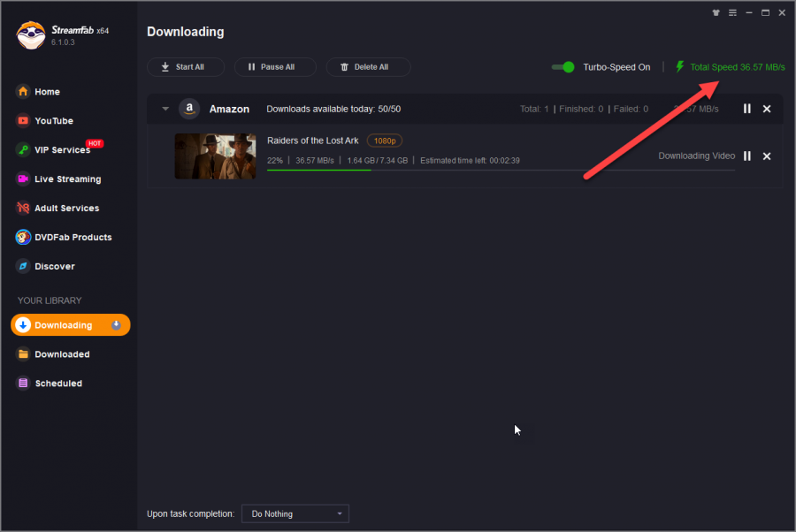Click the DVDFab Products mascot icon
Image resolution: width=796 pixels, height=532 pixels.
point(23,237)
